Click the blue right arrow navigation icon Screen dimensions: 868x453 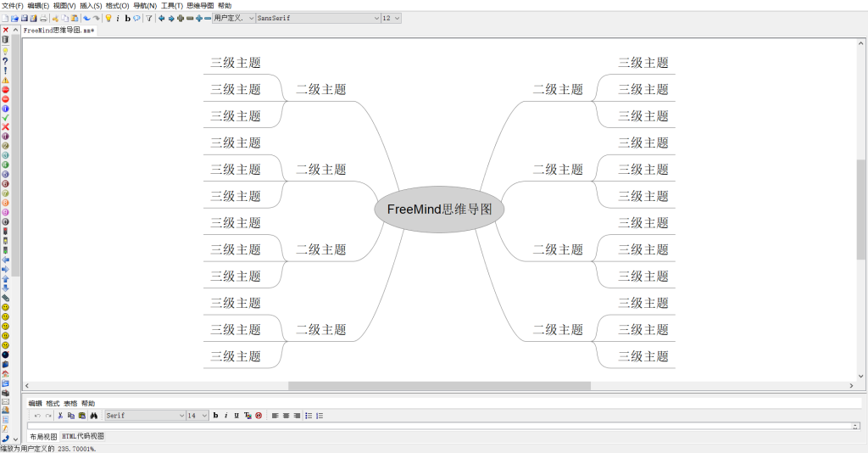point(171,19)
